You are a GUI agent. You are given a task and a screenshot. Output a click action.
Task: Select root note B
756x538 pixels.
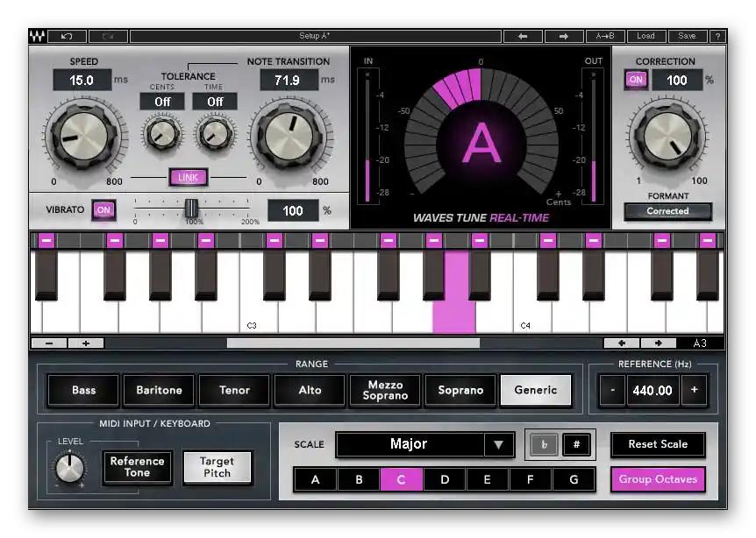click(359, 479)
